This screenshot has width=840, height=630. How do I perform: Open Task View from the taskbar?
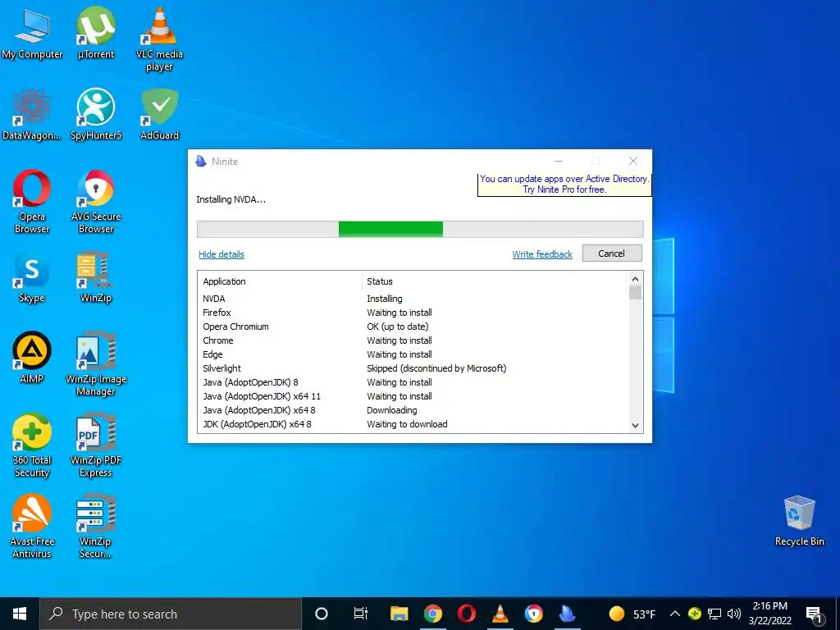tap(361, 614)
